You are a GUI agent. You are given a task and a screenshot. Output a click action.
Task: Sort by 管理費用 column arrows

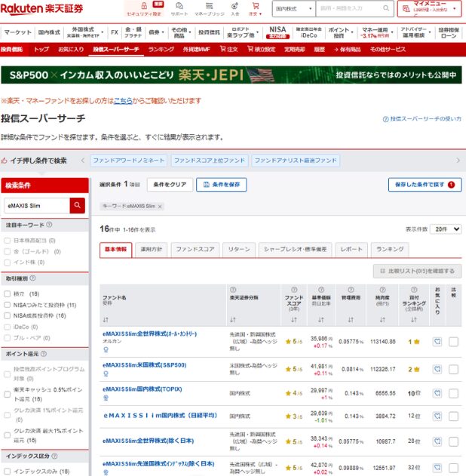[351, 320]
